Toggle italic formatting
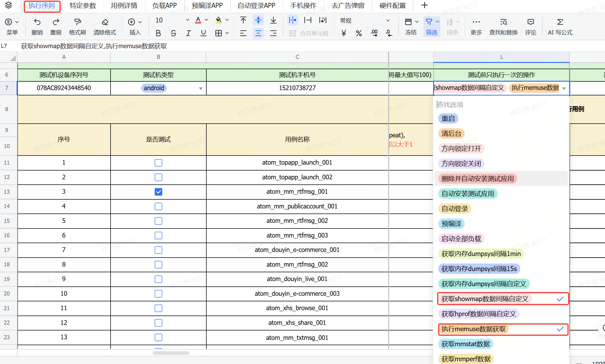Image resolution: width=605 pixels, height=364 pixels. 188,33
